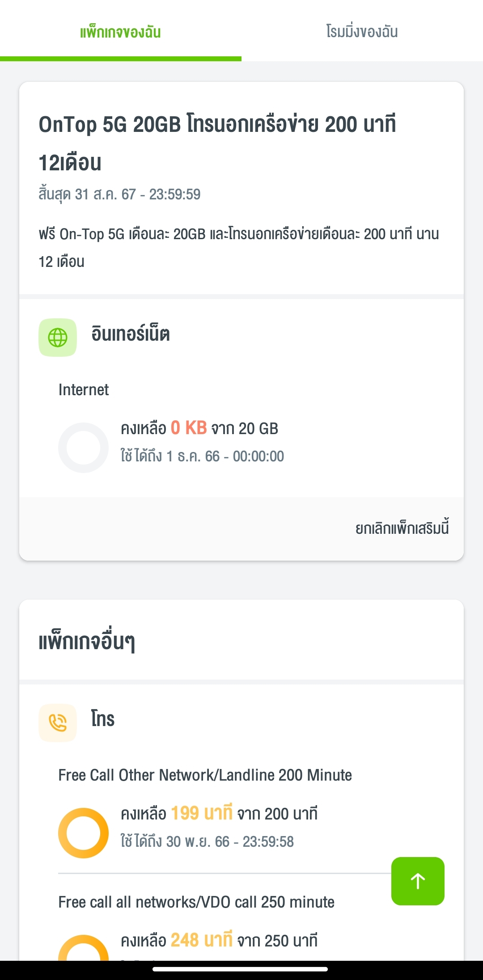Tap the อินเทอร์เน็ต section heading
This screenshot has width=483, height=980.
(131, 334)
